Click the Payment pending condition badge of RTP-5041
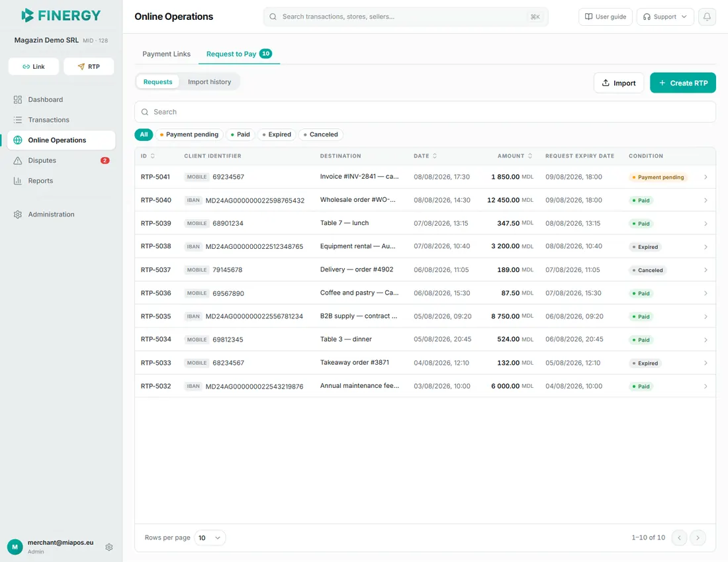This screenshot has width=728, height=562. click(x=659, y=177)
